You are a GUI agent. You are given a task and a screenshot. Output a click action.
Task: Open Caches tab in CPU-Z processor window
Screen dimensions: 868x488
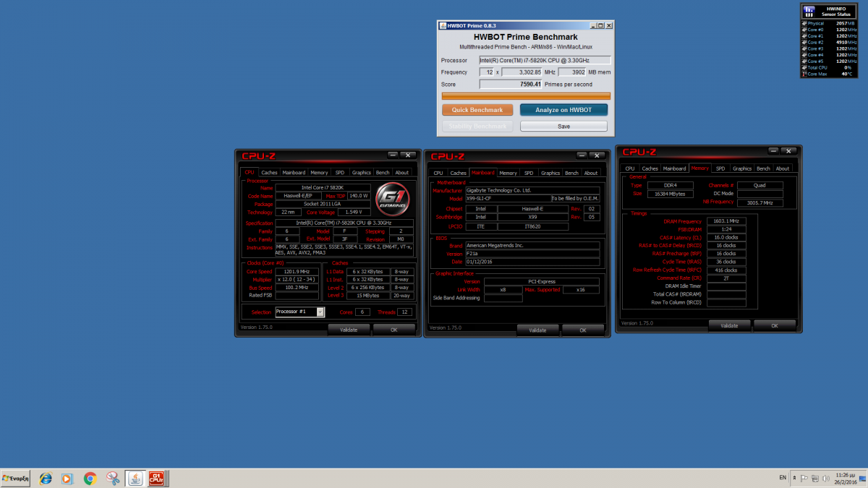tap(269, 173)
